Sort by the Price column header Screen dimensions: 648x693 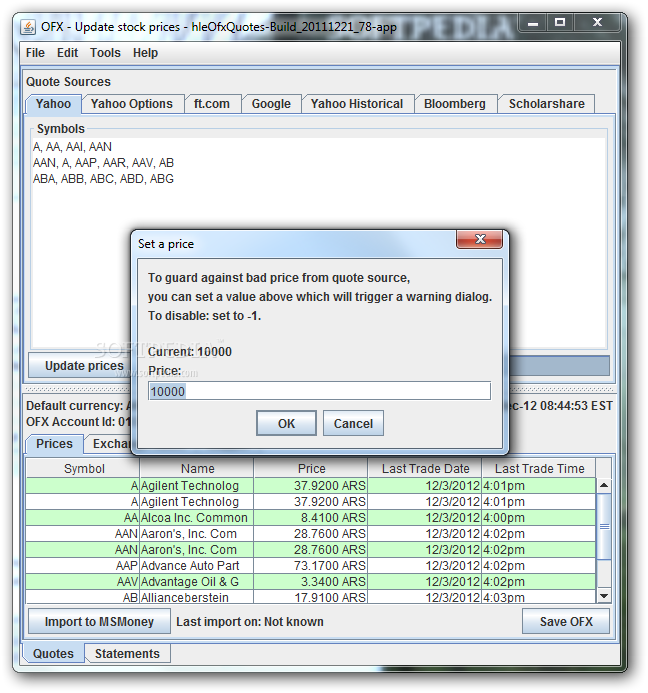(311, 469)
